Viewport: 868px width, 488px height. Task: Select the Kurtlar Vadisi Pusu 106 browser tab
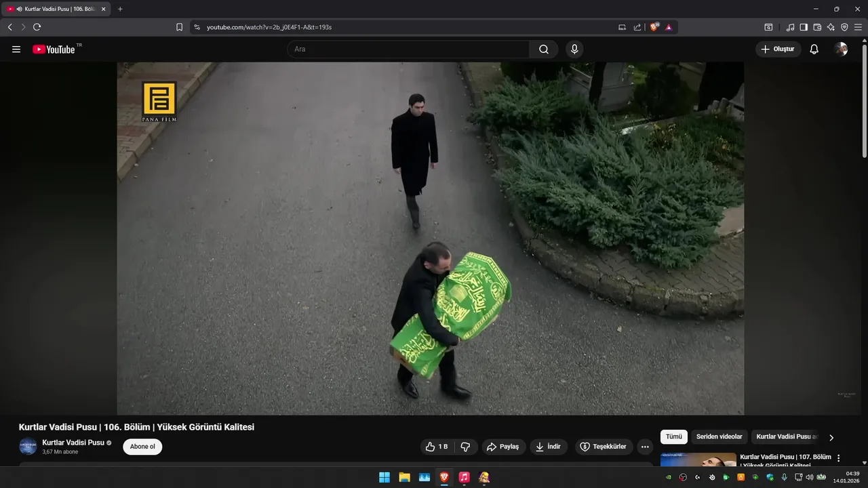click(57, 9)
